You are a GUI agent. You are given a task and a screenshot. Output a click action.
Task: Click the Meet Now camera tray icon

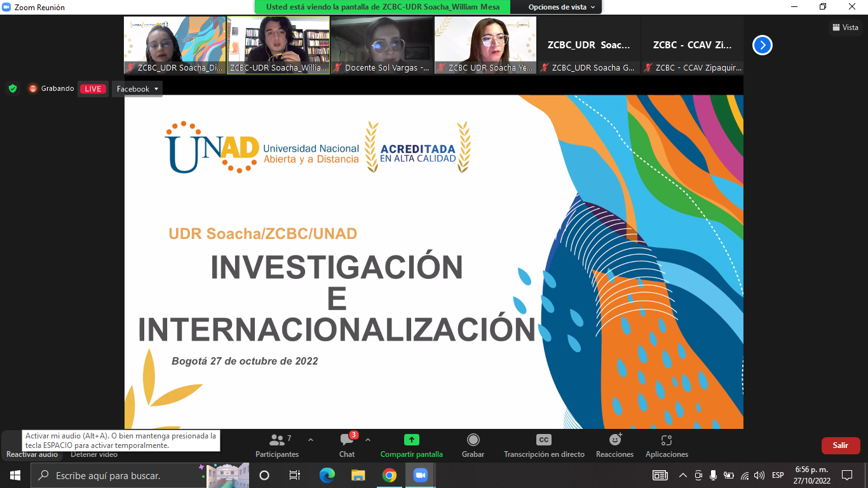(698, 475)
